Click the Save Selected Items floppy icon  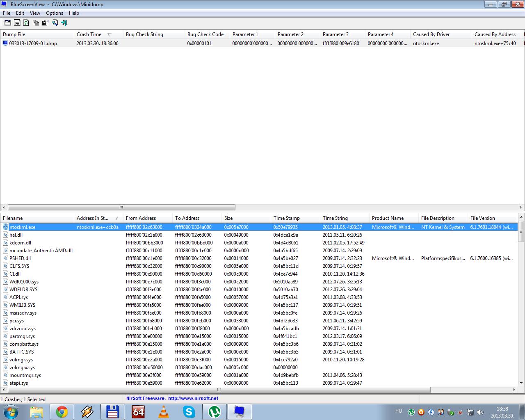[x=17, y=23]
